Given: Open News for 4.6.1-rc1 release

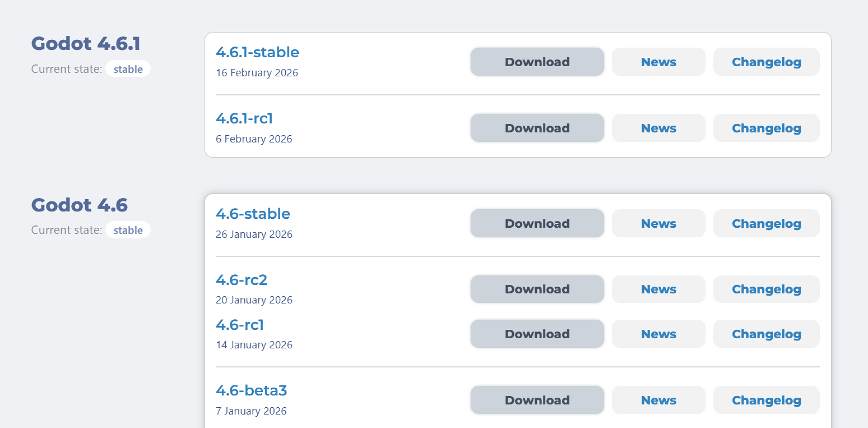Looking at the screenshot, I should [658, 127].
